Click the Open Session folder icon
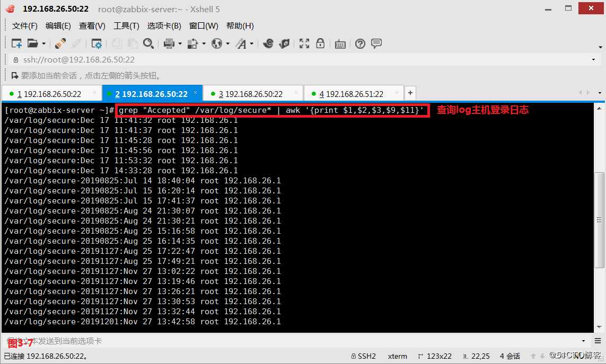 click(32, 43)
